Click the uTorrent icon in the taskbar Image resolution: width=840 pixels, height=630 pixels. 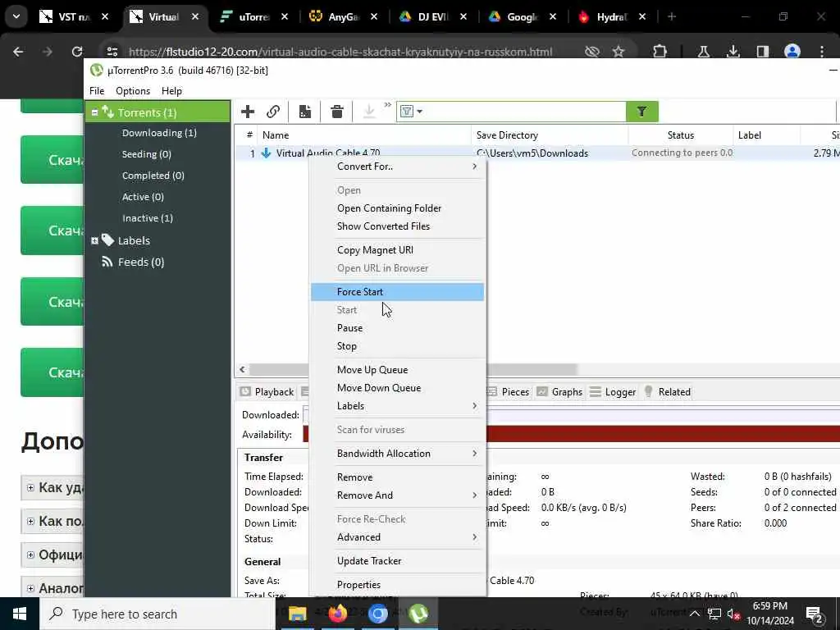tap(418, 614)
